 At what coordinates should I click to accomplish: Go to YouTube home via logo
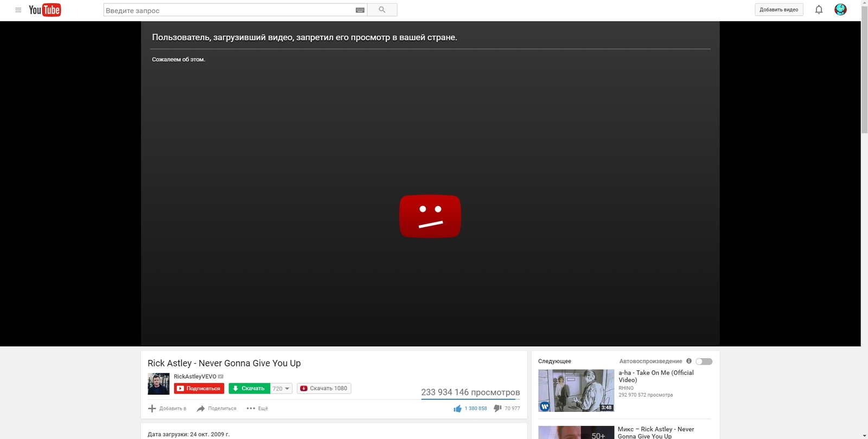[44, 10]
